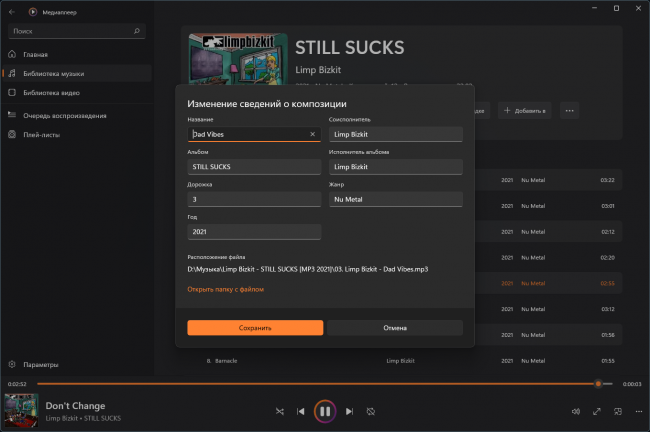650x432 pixels.
Task: Click the search magnifier icon
Action: (x=137, y=31)
